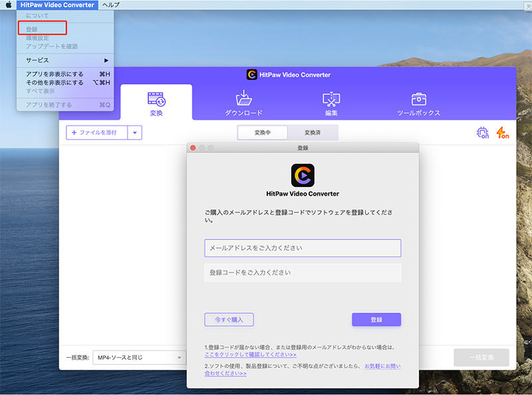Click the 今すぐ購入 button
This screenshot has width=532, height=395.
point(229,320)
